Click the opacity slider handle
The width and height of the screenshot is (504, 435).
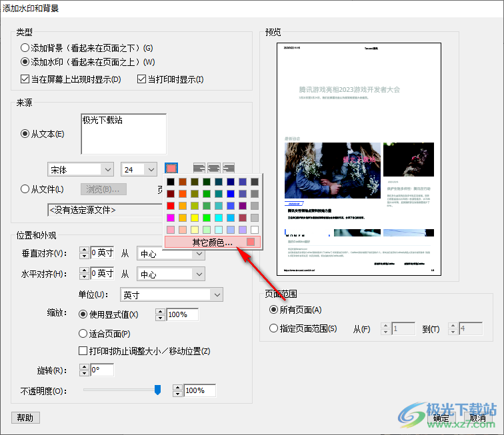tap(157, 390)
